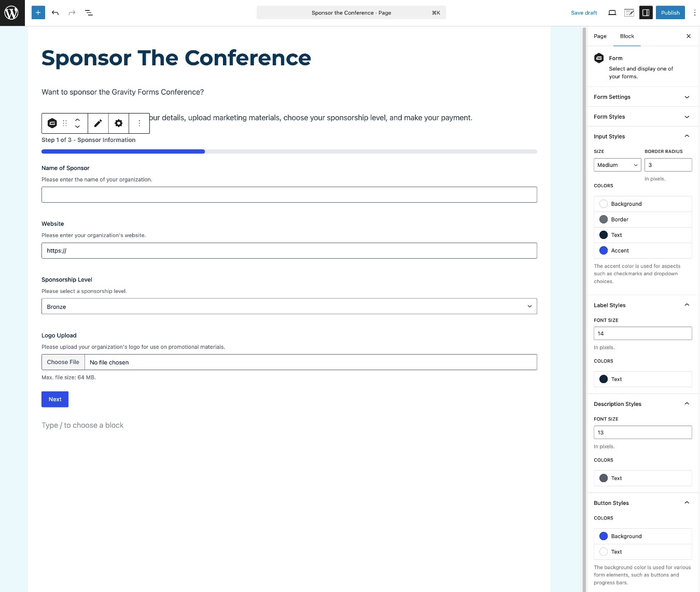The height and width of the screenshot is (592, 700).
Task: Click the Undo arrow icon
Action: 55,12
